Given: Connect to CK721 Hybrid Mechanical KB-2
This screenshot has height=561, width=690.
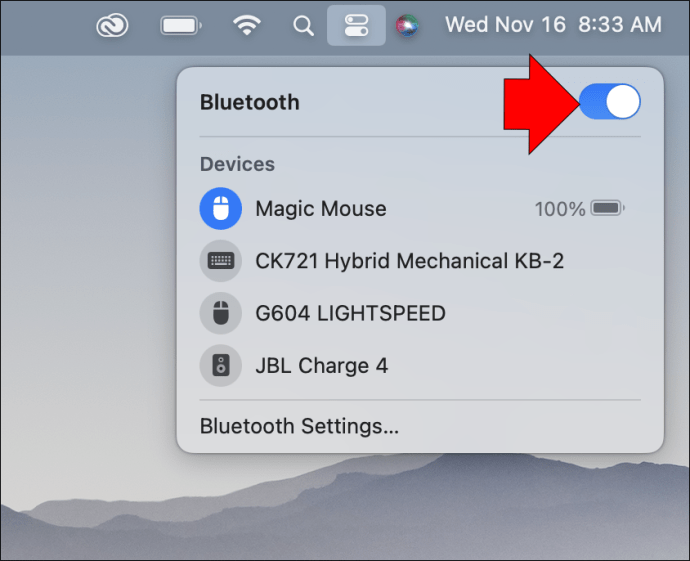Looking at the screenshot, I should coord(409,261).
